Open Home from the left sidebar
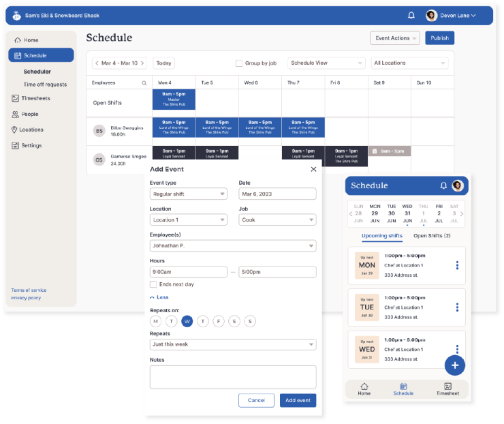504x424 pixels. point(31,40)
